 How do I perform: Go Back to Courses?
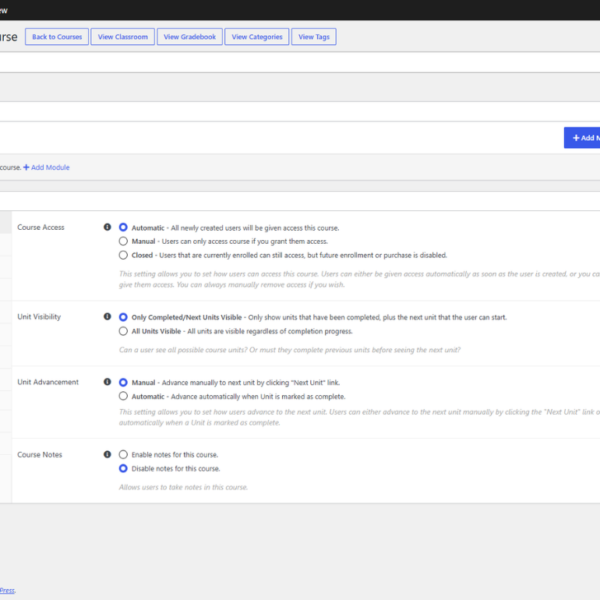tap(57, 37)
